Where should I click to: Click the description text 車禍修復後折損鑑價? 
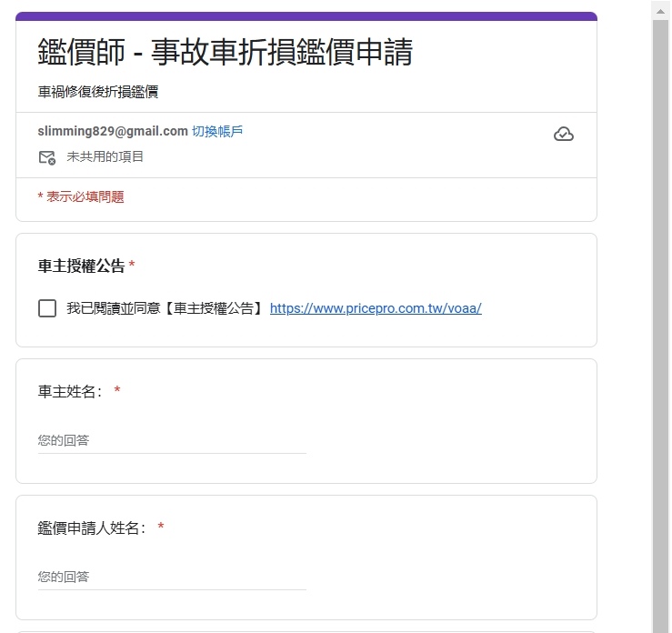pos(98,92)
